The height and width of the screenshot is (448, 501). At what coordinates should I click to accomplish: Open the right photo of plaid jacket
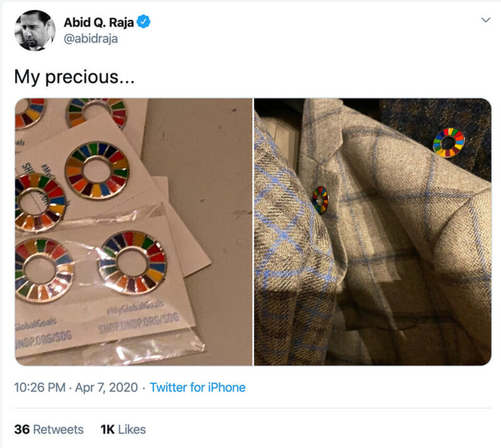373,231
